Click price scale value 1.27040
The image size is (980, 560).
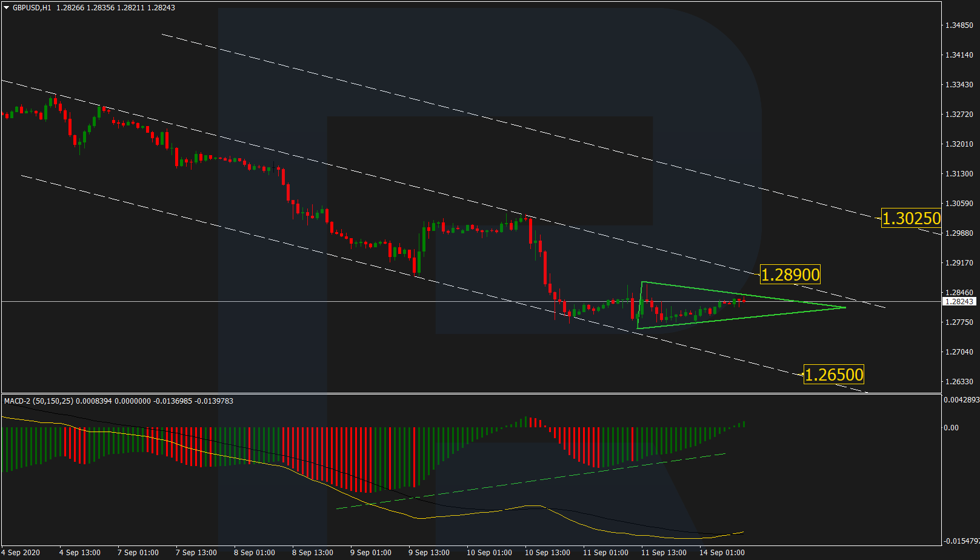(x=959, y=352)
